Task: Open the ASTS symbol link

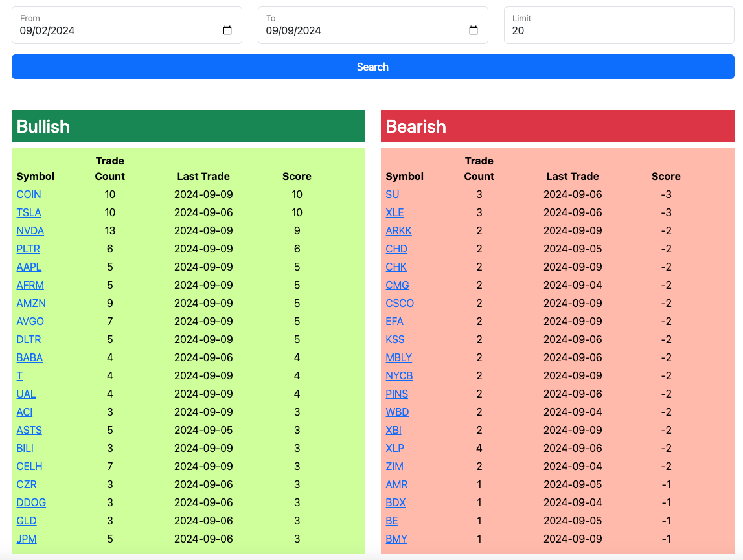Action: pos(29,430)
